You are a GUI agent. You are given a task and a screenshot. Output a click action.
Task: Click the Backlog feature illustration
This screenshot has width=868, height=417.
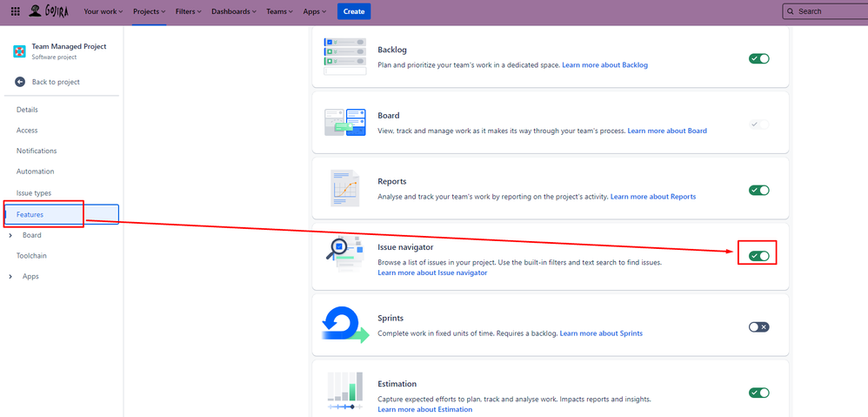(x=345, y=57)
